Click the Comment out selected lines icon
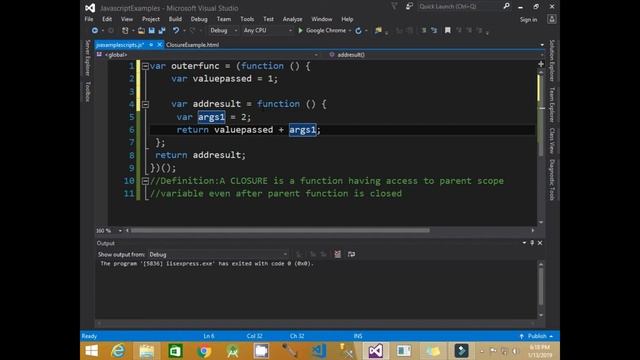 coord(424,31)
